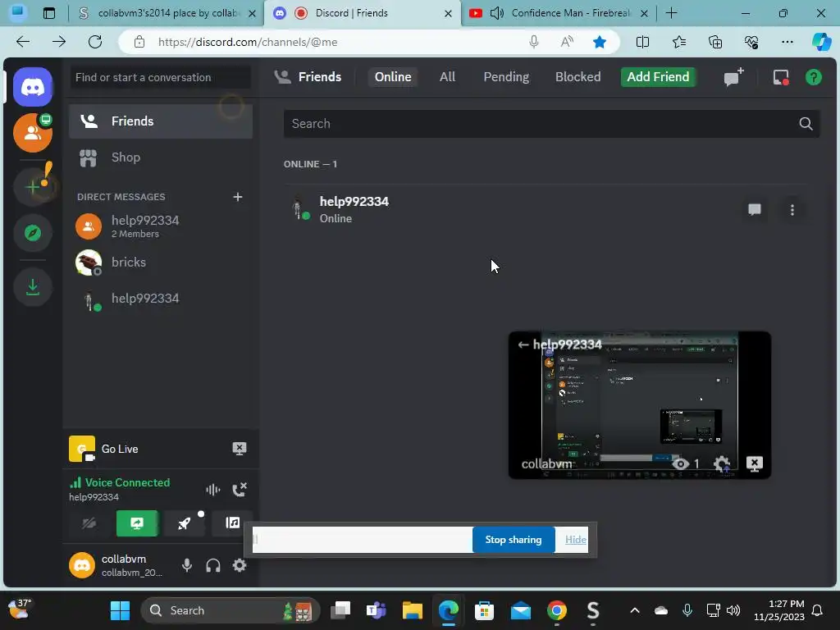Open Shop in the DM sidebar
840x630 pixels.
(x=161, y=157)
